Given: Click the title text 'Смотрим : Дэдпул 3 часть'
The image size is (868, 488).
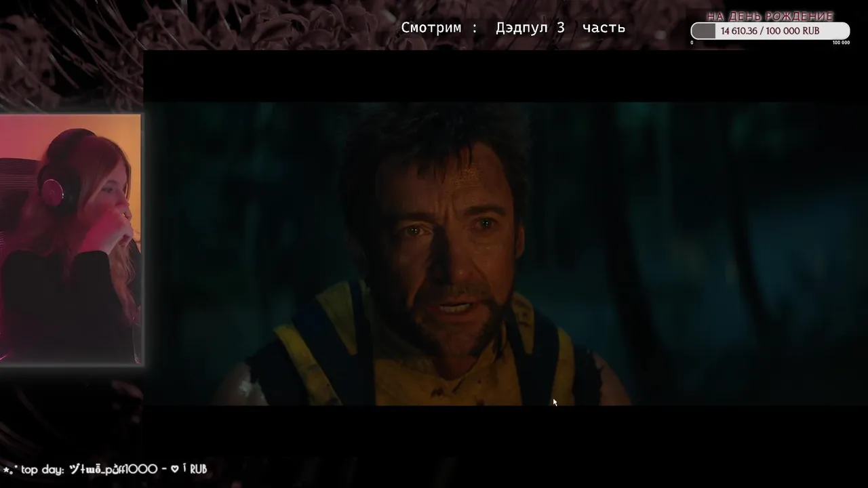Looking at the screenshot, I should click(x=513, y=28).
